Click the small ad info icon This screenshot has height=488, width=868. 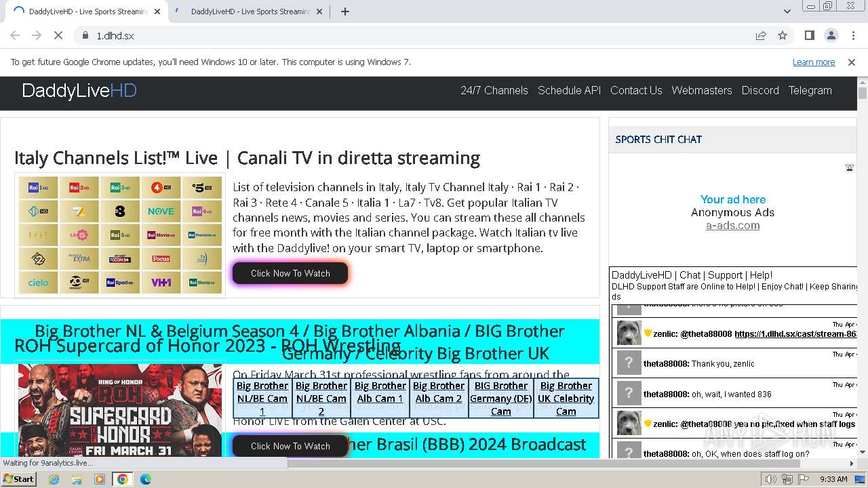[849, 167]
